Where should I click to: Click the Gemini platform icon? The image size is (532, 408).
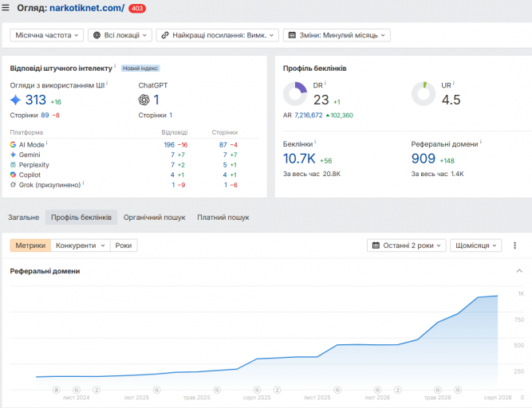[13, 155]
